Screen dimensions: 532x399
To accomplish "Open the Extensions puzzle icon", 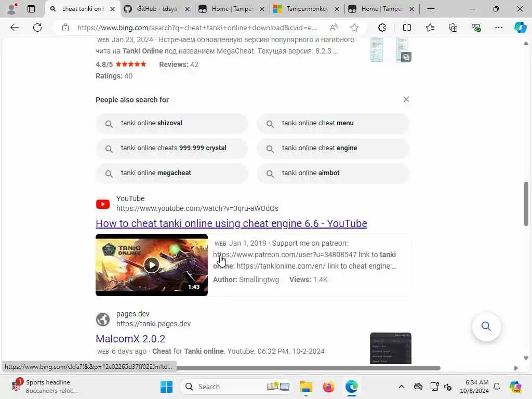I will pyautogui.click(x=382, y=28).
